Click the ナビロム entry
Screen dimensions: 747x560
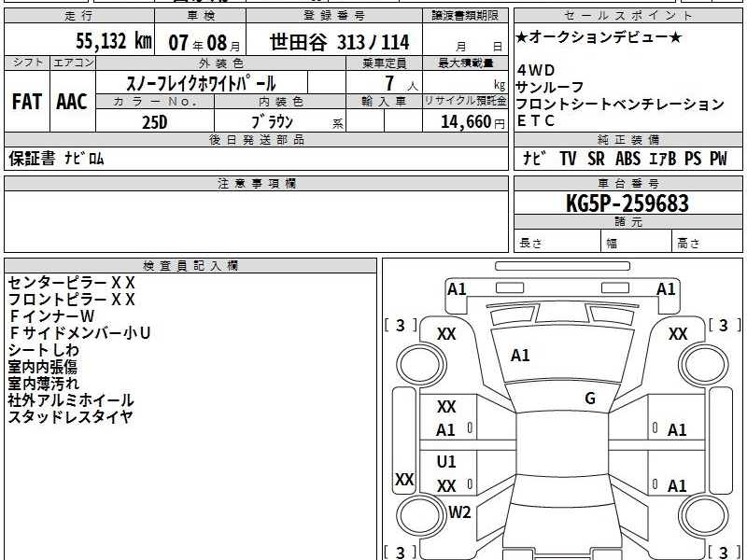point(84,159)
